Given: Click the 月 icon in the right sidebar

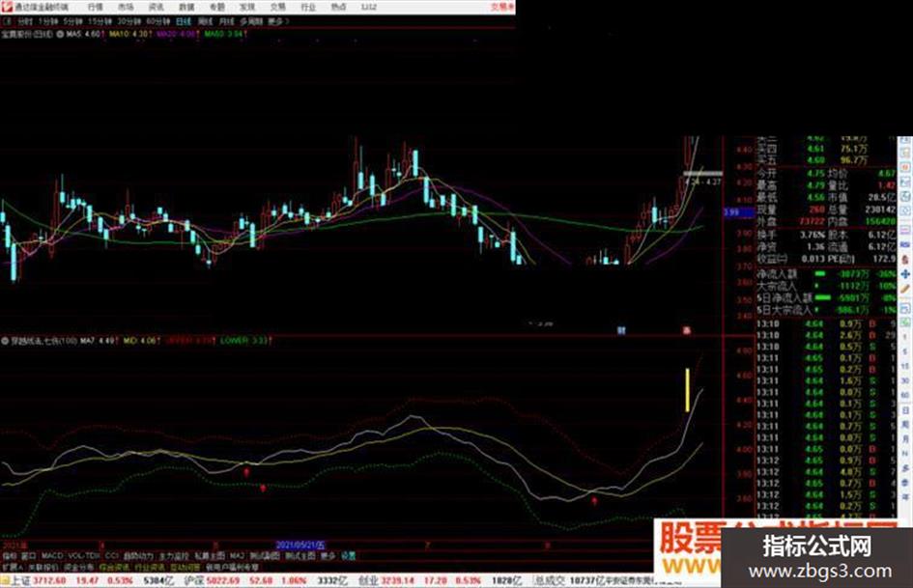Looking at the screenshot, I should (x=905, y=439).
